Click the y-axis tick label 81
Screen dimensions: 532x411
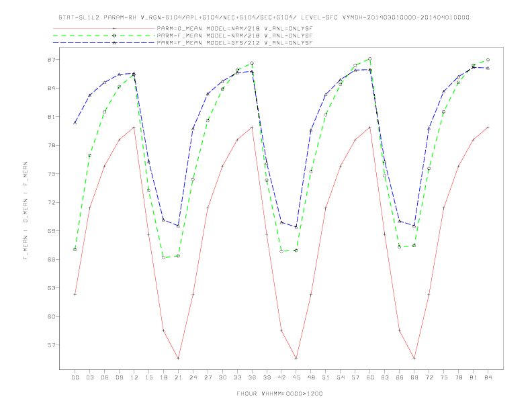click(x=52, y=117)
